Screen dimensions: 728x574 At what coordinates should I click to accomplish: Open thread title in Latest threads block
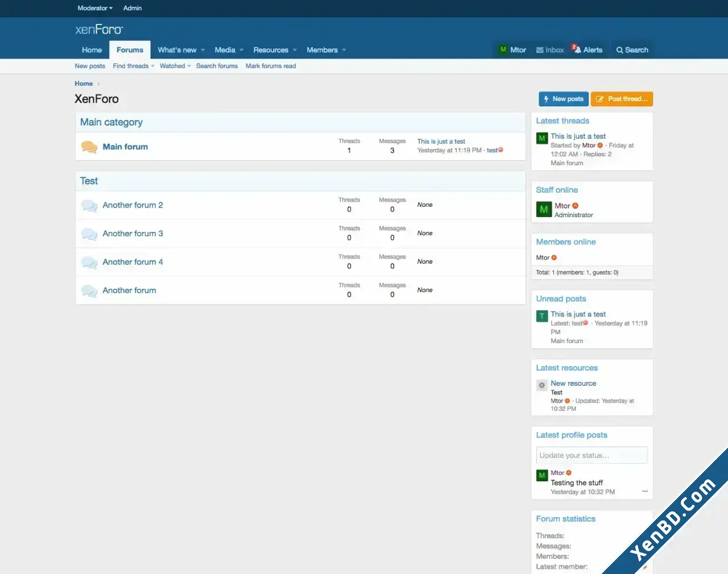pyautogui.click(x=578, y=136)
